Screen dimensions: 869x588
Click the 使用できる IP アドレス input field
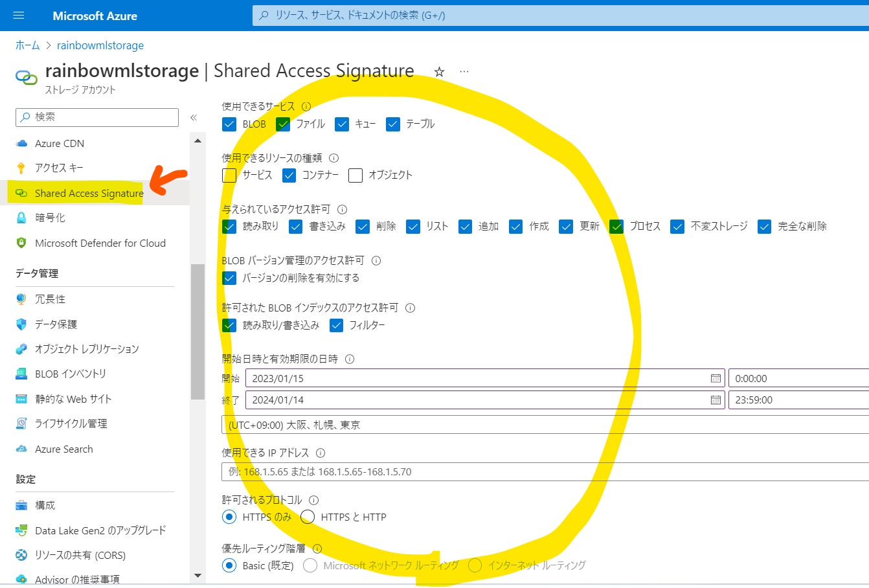coord(545,471)
